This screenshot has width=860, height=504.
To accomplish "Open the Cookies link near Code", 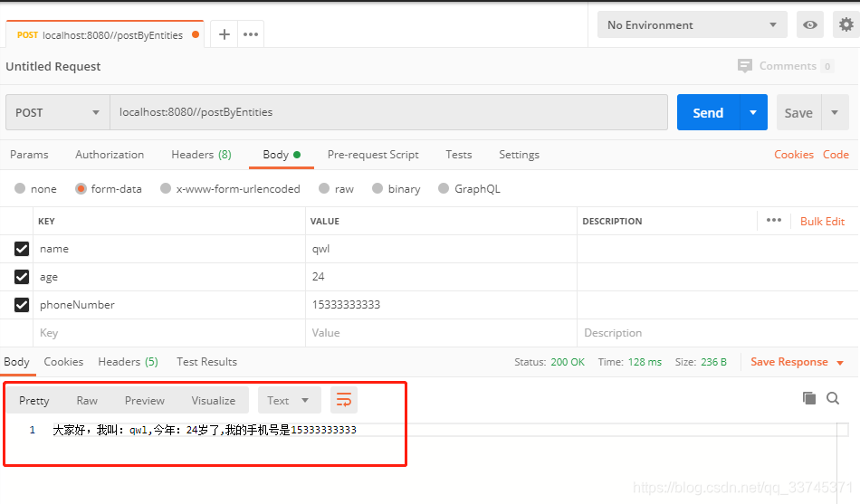I will click(794, 155).
